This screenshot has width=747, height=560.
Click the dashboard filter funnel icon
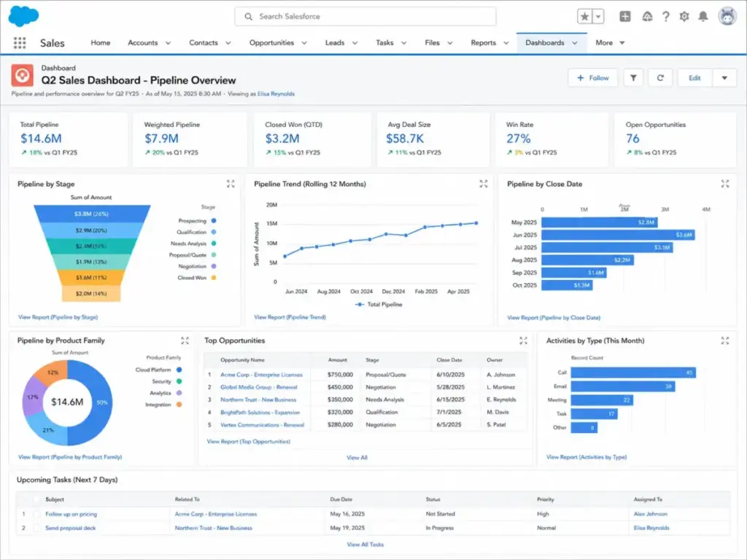633,77
